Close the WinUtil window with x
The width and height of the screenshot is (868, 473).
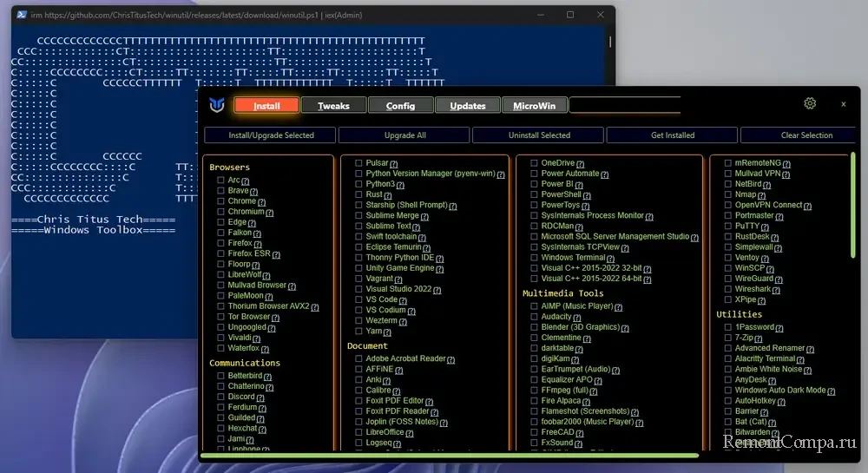[x=843, y=104]
